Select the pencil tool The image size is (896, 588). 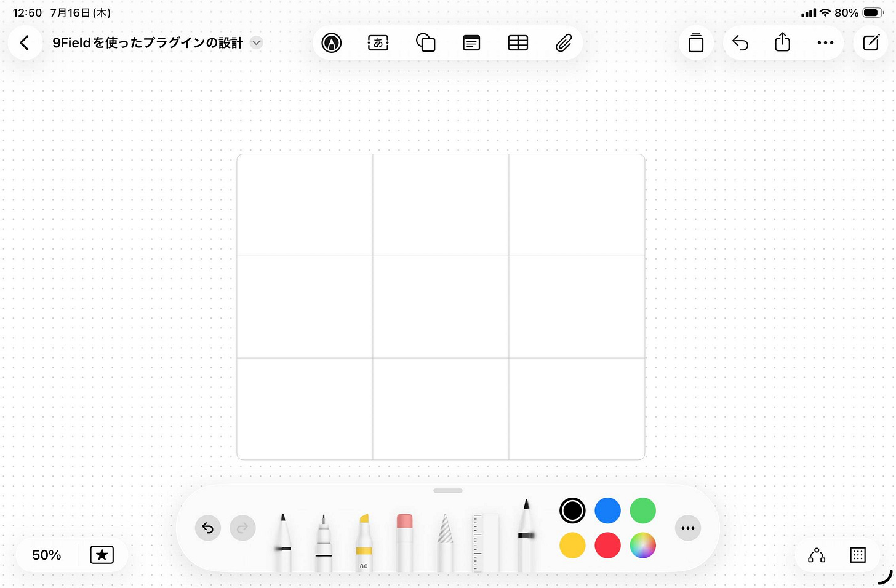click(x=526, y=535)
